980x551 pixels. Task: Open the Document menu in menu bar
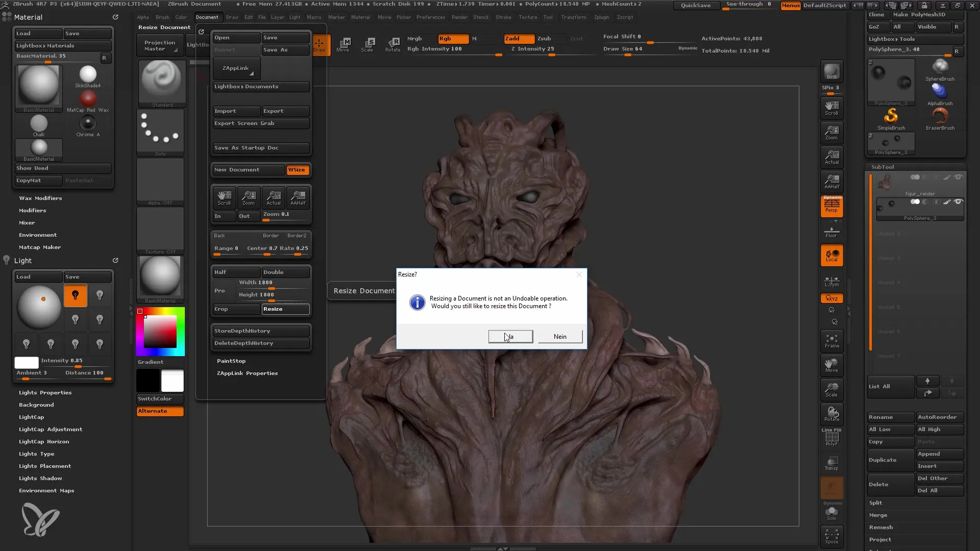click(207, 17)
